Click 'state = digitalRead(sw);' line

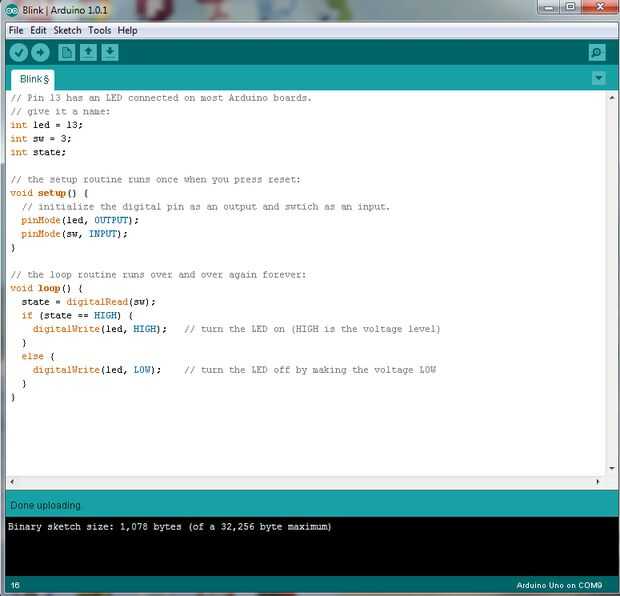[89, 302]
